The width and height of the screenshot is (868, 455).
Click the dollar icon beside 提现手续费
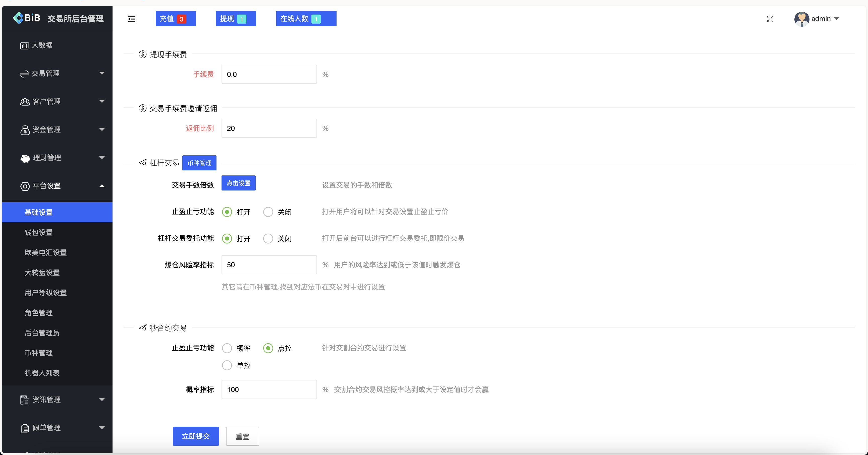coord(143,54)
